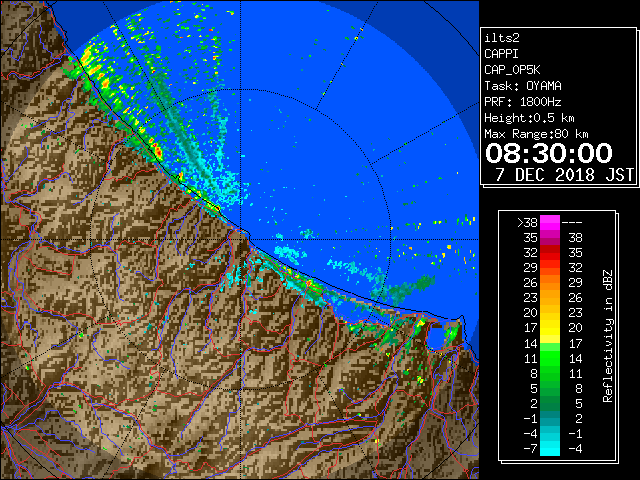Click the cyan -7 dBZ legend swatch
640x480 pixels.
550,449
